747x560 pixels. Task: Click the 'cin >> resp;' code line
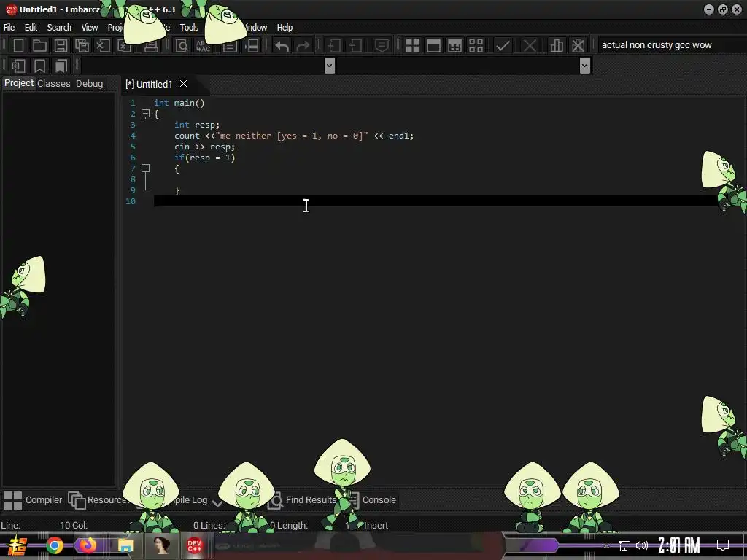click(204, 147)
